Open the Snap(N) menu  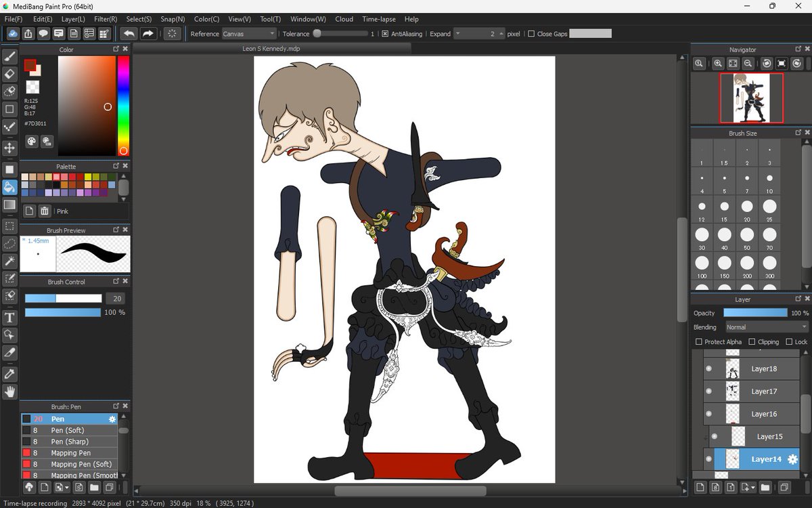[174, 19]
